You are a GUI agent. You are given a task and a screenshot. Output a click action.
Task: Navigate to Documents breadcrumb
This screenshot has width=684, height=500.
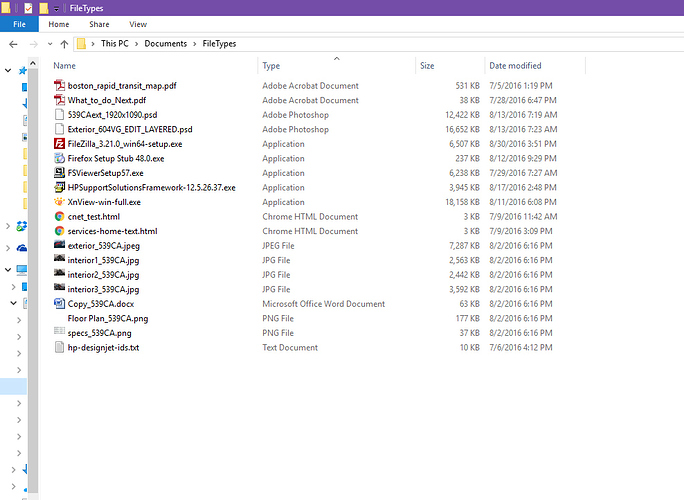point(165,44)
